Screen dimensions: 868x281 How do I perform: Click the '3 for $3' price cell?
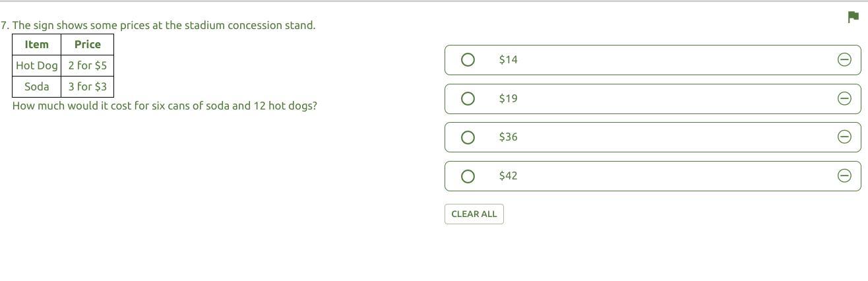pyautogui.click(x=87, y=86)
